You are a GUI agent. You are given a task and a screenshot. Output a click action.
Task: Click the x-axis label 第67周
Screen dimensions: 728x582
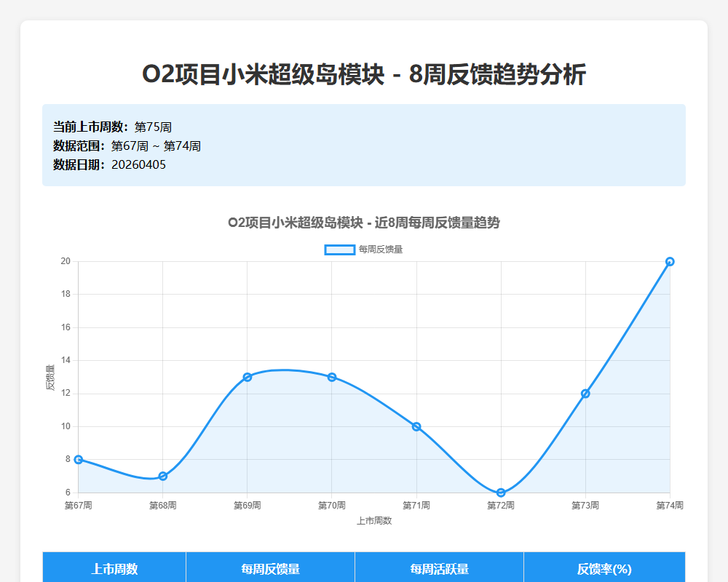point(79,506)
